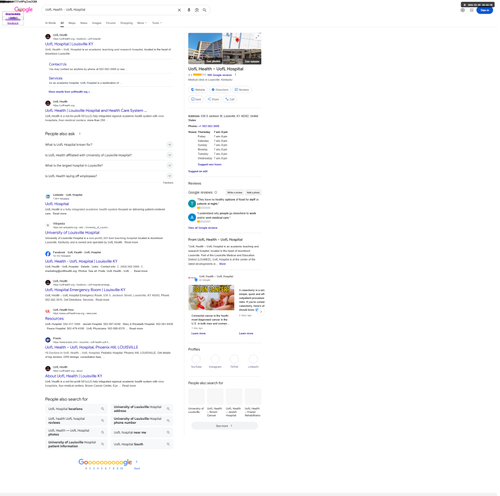Open Google apps grid icon
This screenshot has height=496, width=500.
point(472,10)
